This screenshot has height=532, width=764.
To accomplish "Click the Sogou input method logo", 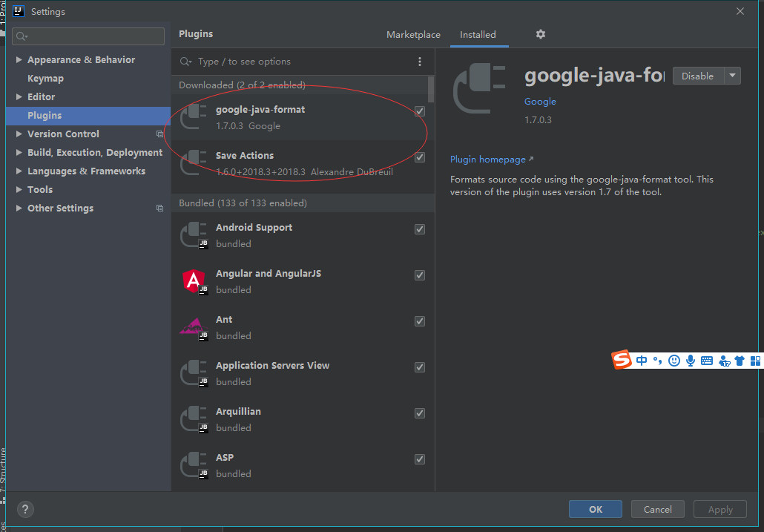I will (622, 359).
